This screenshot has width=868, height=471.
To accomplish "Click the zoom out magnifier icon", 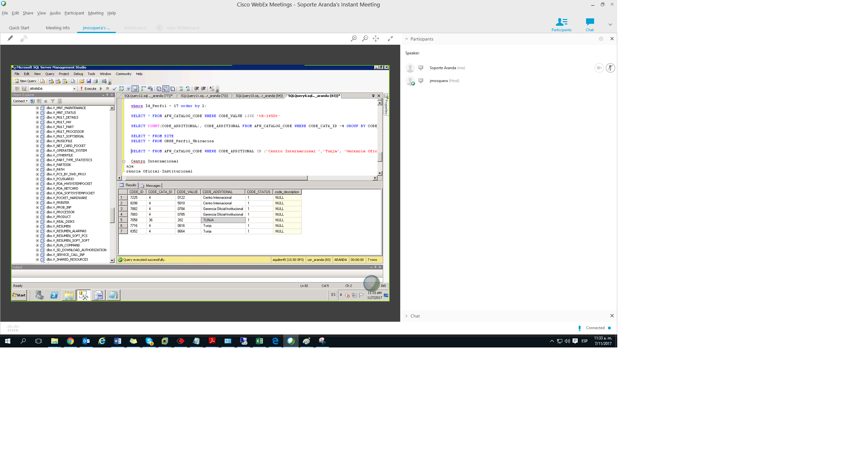I will tap(365, 39).
